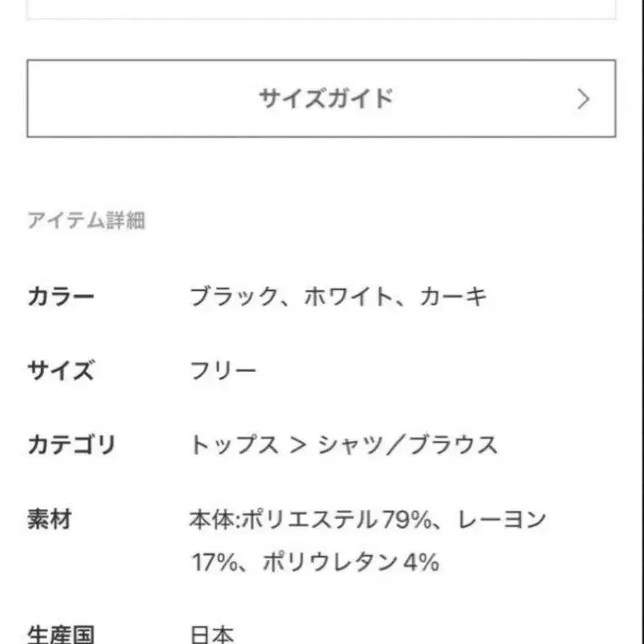This screenshot has width=644, height=644.
Task: Click the 日本 country value
Action: [212, 634]
